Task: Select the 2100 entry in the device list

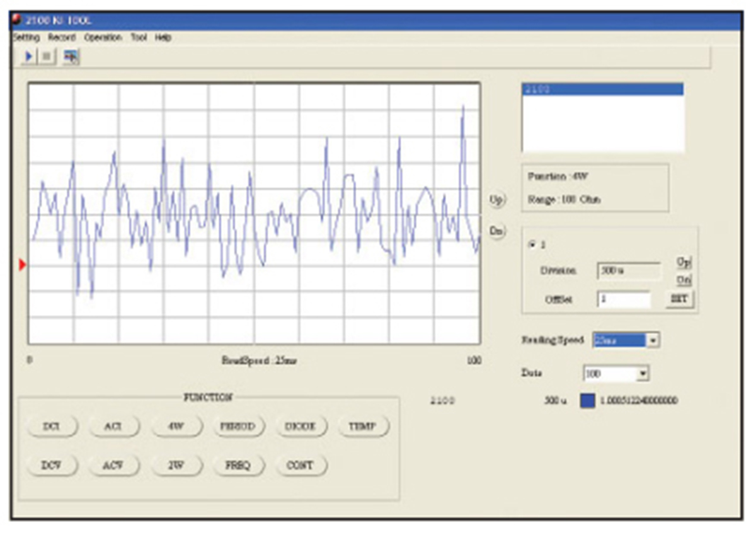Action: click(602, 89)
